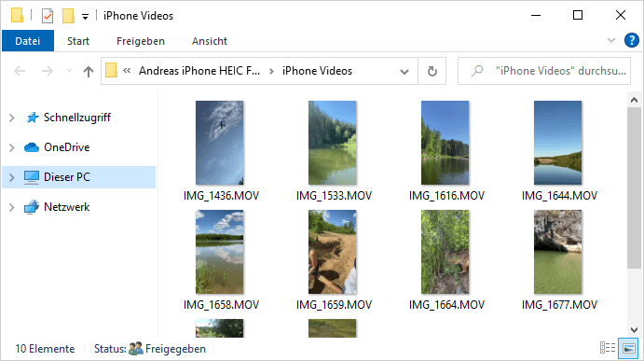This screenshot has width=644, height=361.
Task: Click the New folder icon in quick access toolbar
Action: click(x=68, y=16)
